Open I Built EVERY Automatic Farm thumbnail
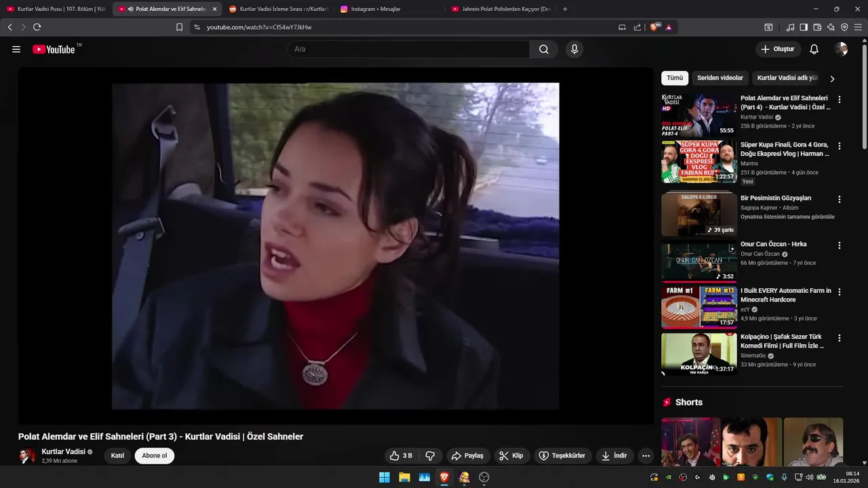 pyautogui.click(x=698, y=307)
